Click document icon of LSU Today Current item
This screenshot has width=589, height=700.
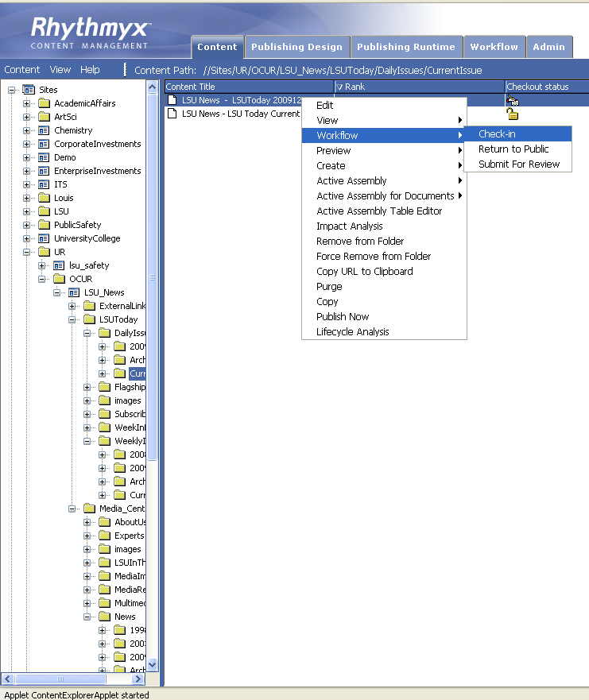172,114
